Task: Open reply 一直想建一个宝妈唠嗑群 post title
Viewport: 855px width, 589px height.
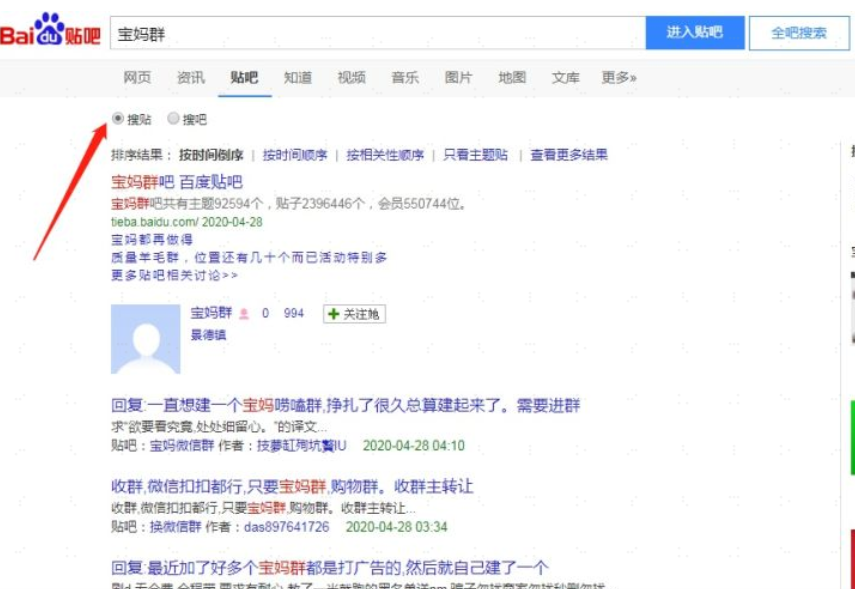Action: click(x=346, y=405)
